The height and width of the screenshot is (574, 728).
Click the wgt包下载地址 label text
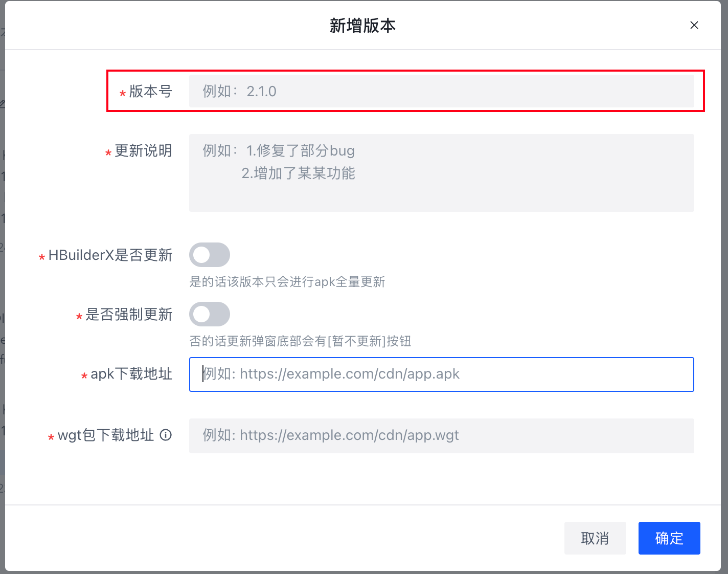pos(106,435)
